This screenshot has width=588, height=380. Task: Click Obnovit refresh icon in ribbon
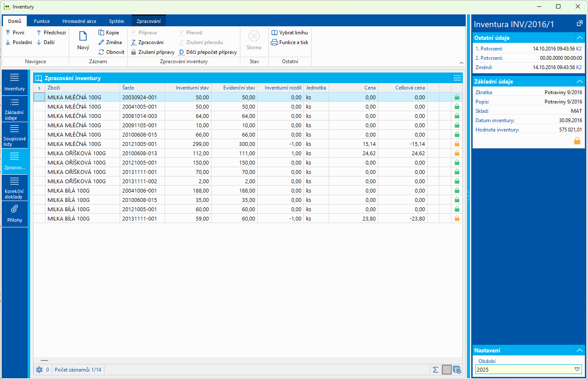point(101,52)
